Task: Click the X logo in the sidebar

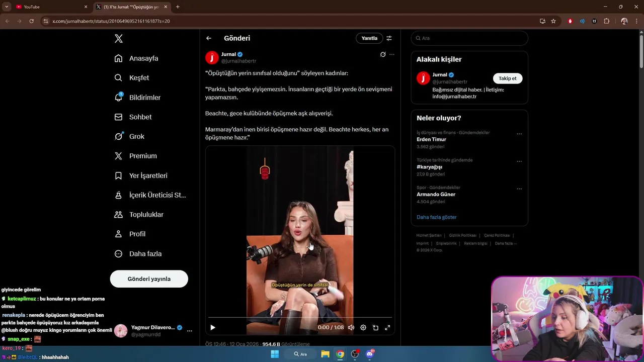Action: (x=118, y=39)
